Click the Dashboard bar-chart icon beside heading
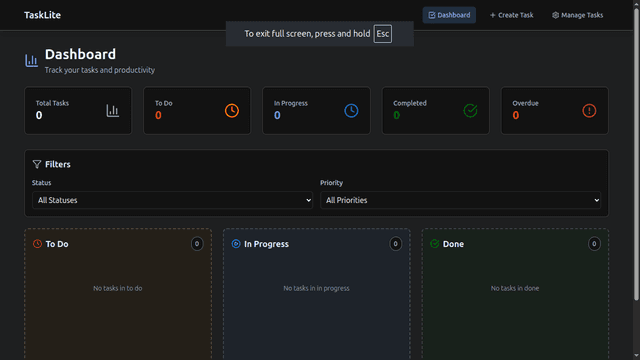The image size is (640, 360). [x=31, y=61]
